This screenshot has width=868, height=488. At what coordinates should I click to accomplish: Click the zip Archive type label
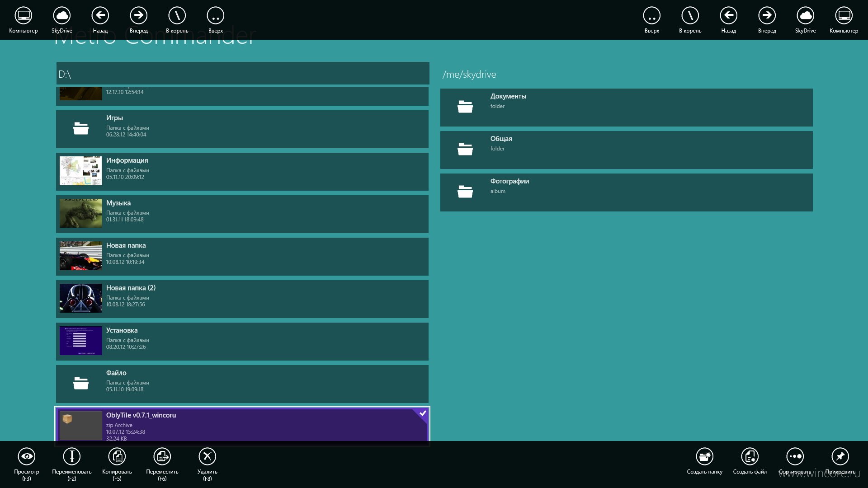[x=119, y=425]
